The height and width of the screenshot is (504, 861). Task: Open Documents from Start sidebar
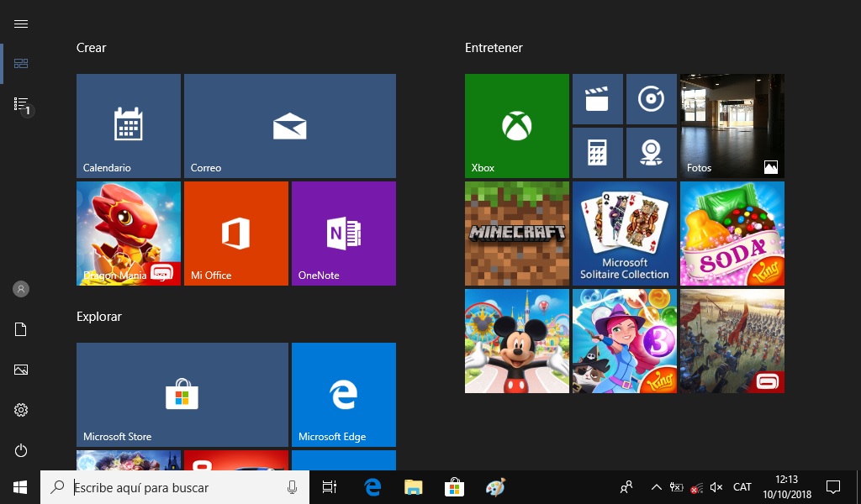(21, 329)
